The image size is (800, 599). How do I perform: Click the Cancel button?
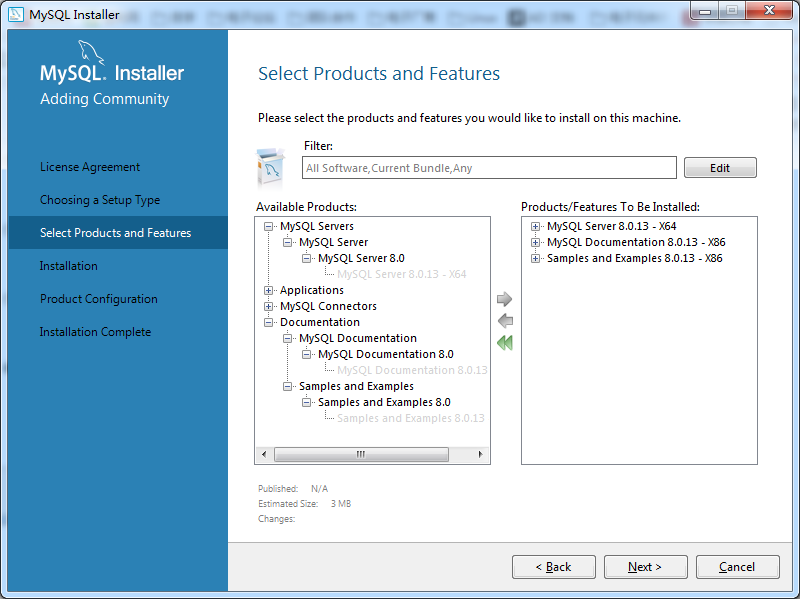[737, 567]
